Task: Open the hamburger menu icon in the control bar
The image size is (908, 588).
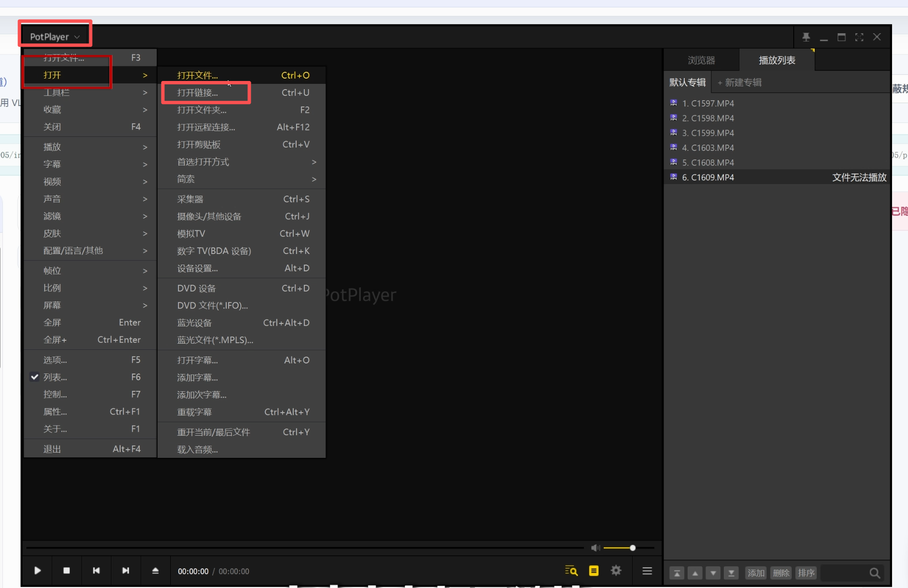Action: (647, 571)
